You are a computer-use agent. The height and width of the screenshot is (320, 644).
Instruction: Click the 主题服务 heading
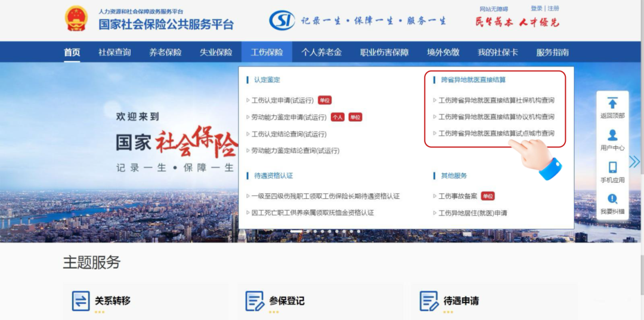click(x=92, y=263)
